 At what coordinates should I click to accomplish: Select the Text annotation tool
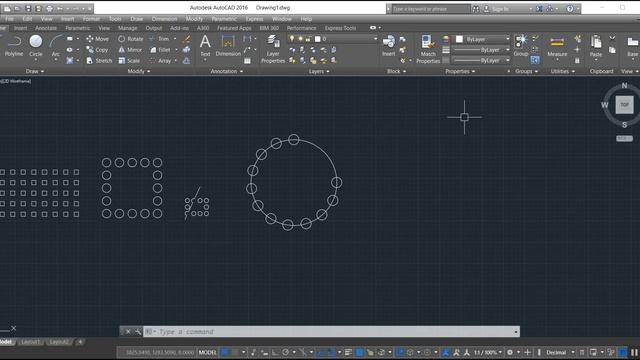coord(205,45)
